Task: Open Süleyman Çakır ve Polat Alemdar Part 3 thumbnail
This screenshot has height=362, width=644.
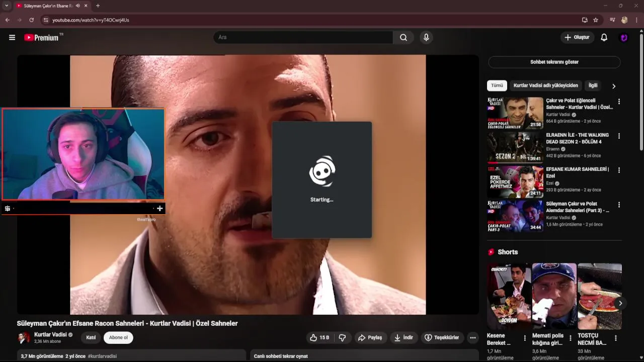Action: click(515, 216)
